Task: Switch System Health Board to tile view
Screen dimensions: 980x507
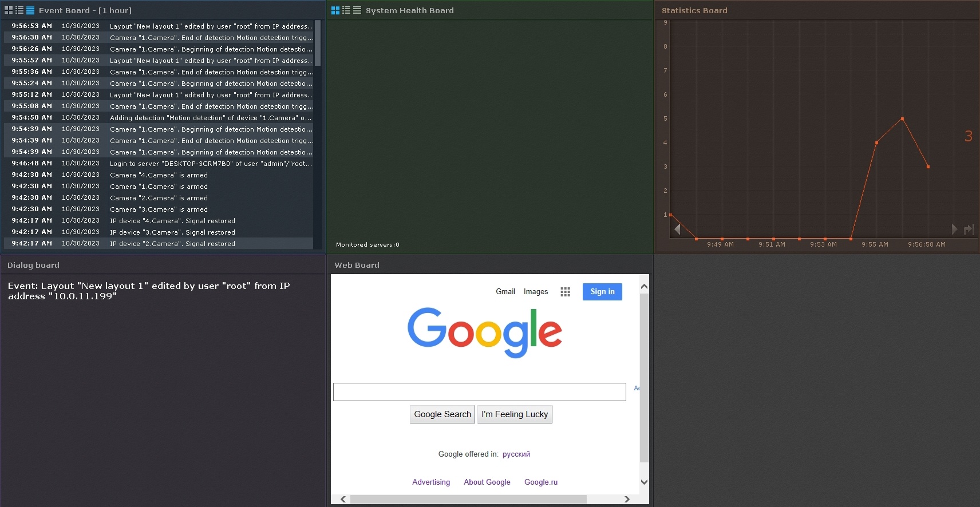Action: tap(335, 10)
